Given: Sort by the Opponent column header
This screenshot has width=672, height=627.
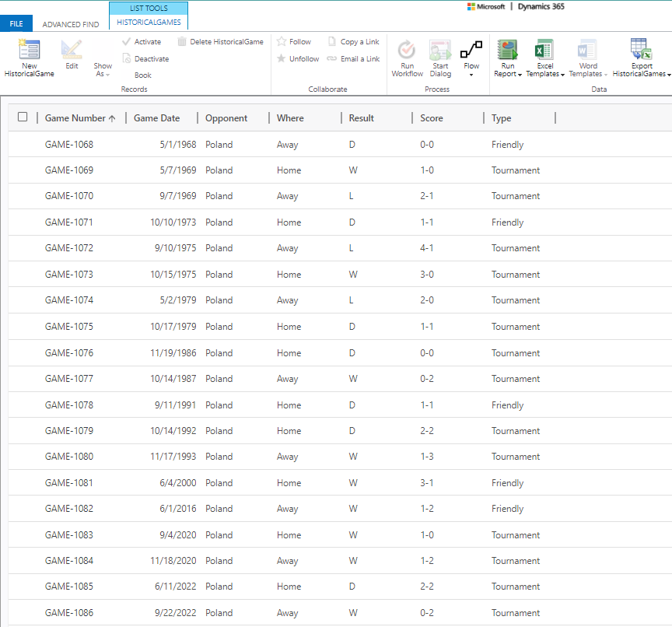Looking at the screenshot, I should point(226,118).
